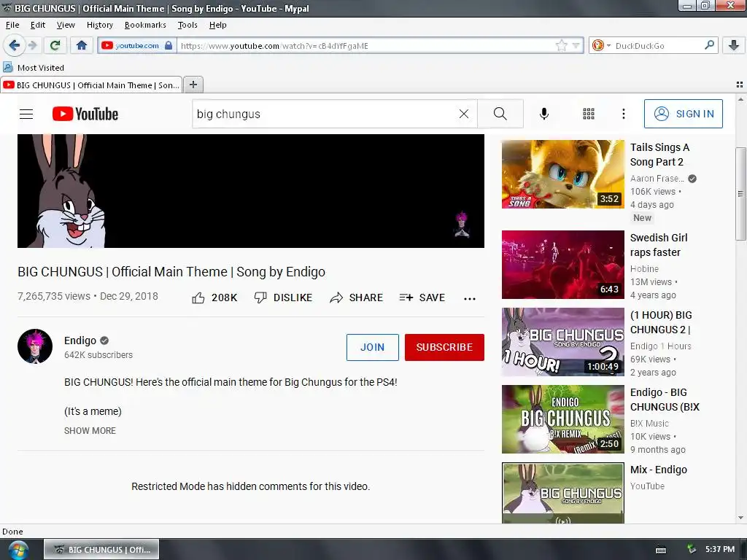Click SAVE to add to playlist
The image size is (747, 560).
click(x=422, y=297)
